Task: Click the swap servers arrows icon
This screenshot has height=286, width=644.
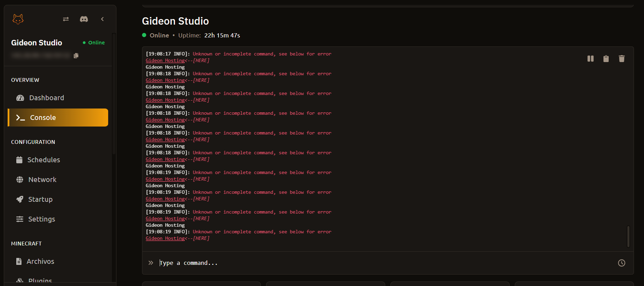Action: coord(66,19)
